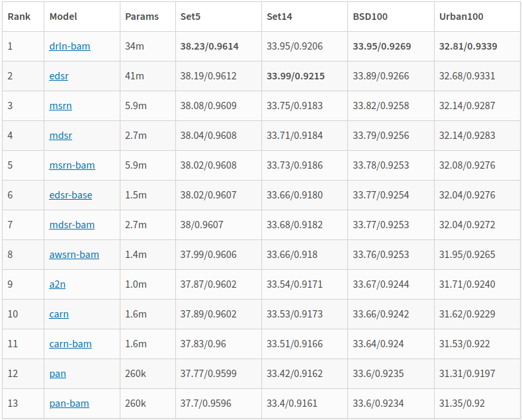Open the carn-bam model link
The height and width of the screenshot is (420, 522).
point(70,344)
